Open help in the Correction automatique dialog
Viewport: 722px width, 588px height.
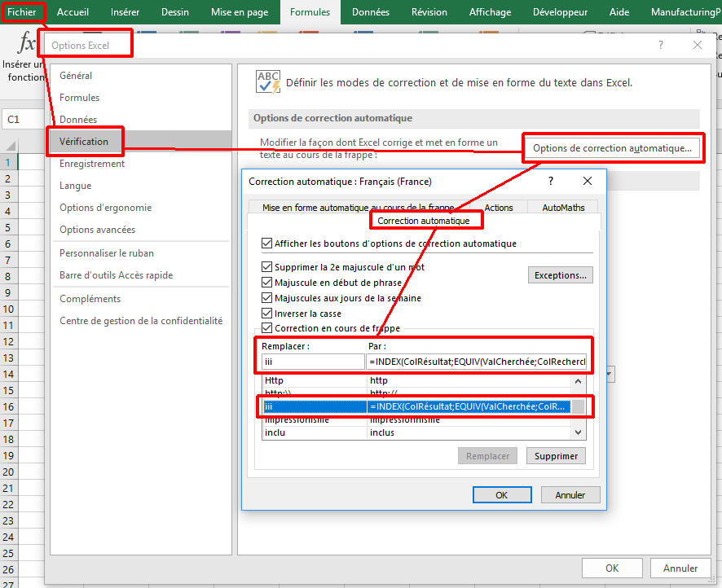[x=551, y=182]
